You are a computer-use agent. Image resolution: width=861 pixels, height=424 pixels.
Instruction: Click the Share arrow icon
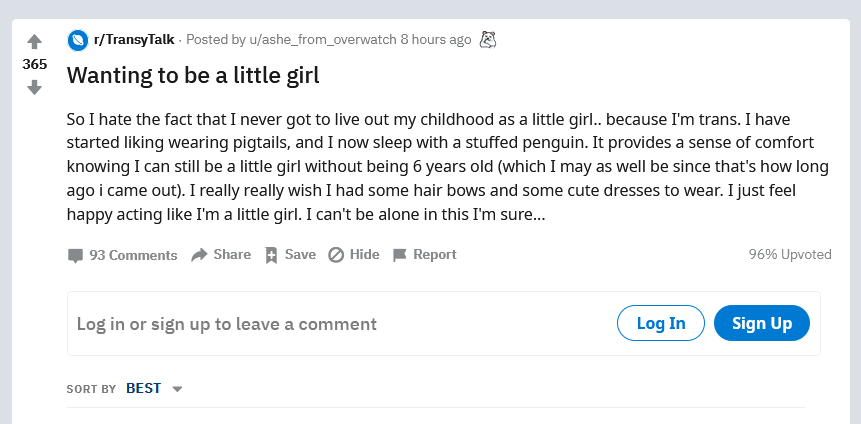pyautogui.click(x=199, y=255)
